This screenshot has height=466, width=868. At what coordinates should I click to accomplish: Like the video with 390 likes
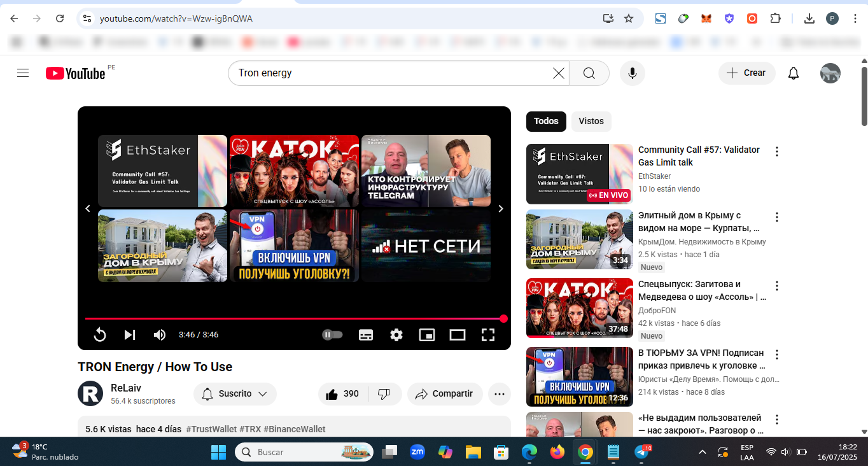click(x=342, y=394)
